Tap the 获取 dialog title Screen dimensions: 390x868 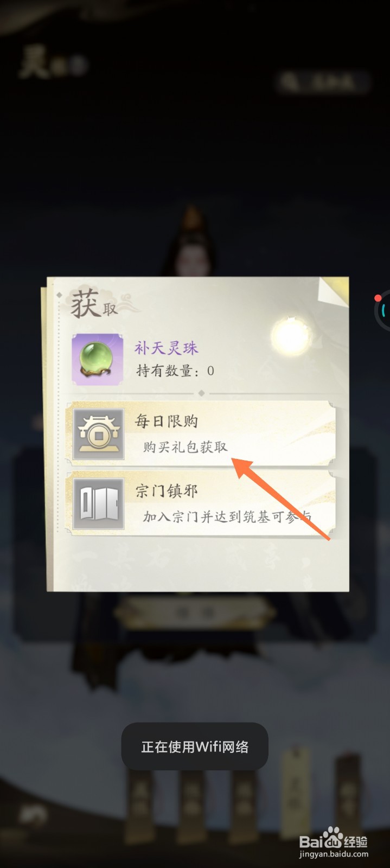click(x=94, y=305)
